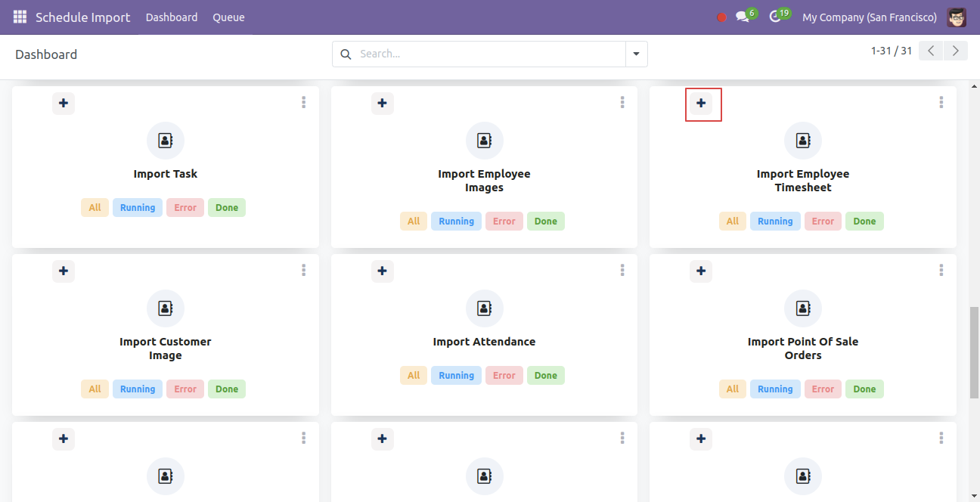Open the Dashboard menu
Viewport: 980px width, 502px height.
tap(172, 17)
